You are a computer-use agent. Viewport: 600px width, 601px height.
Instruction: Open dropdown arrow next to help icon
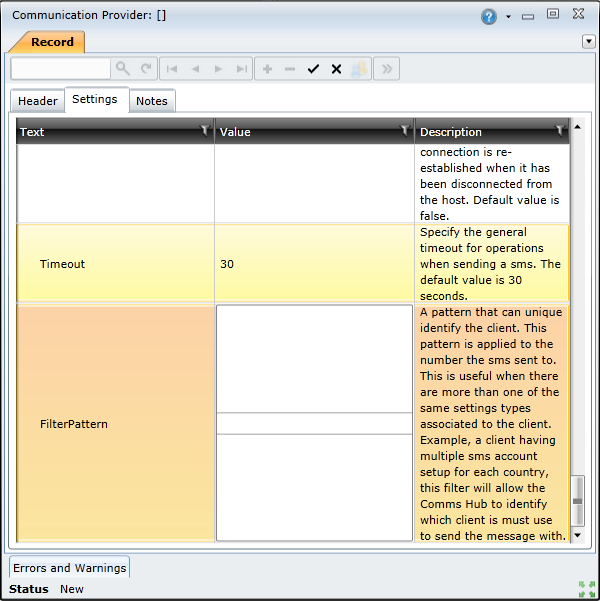(x=508, y=16)
